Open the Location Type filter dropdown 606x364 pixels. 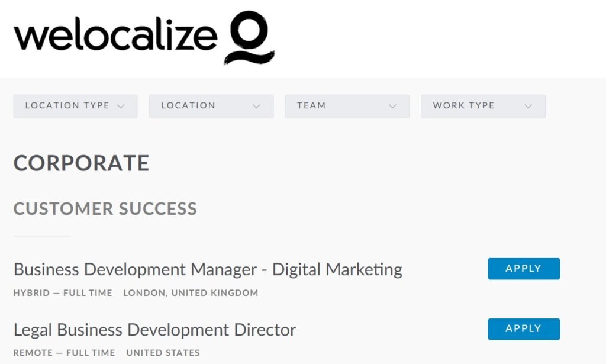click(x=75, y=107)
